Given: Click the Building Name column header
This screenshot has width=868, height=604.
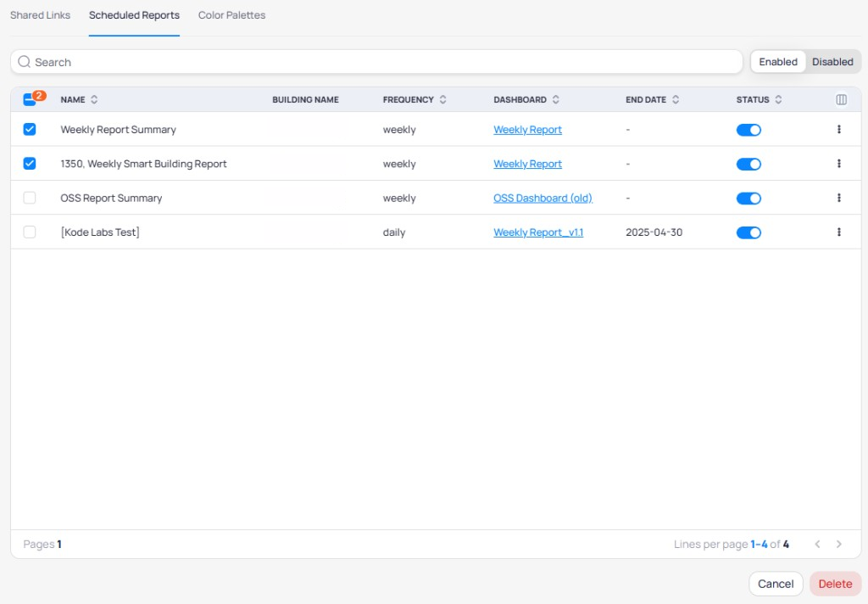Looking at the screenshot, I should tap(305, 100).
